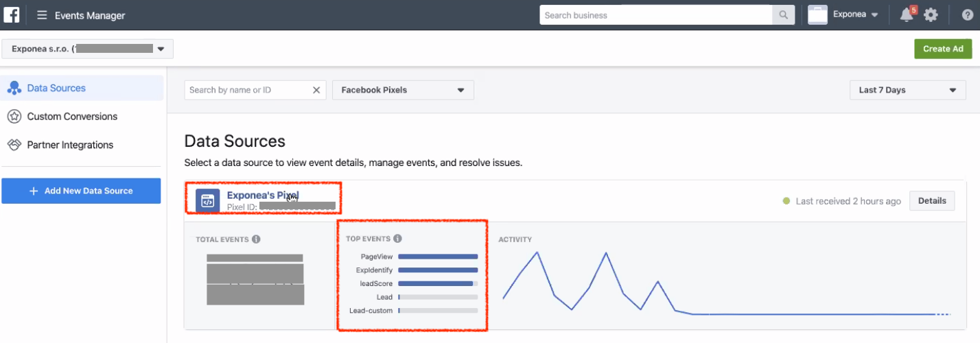Click the search magnifier button
The height and width of the screenshot is (343, 980).
point(783,15)
